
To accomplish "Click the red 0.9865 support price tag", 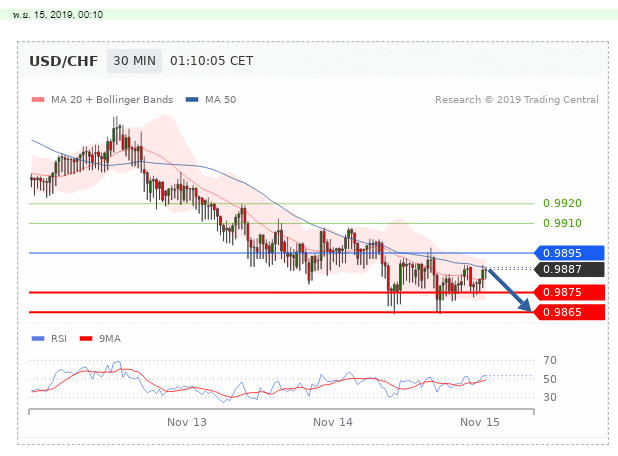I will click(x=570, y=312).
